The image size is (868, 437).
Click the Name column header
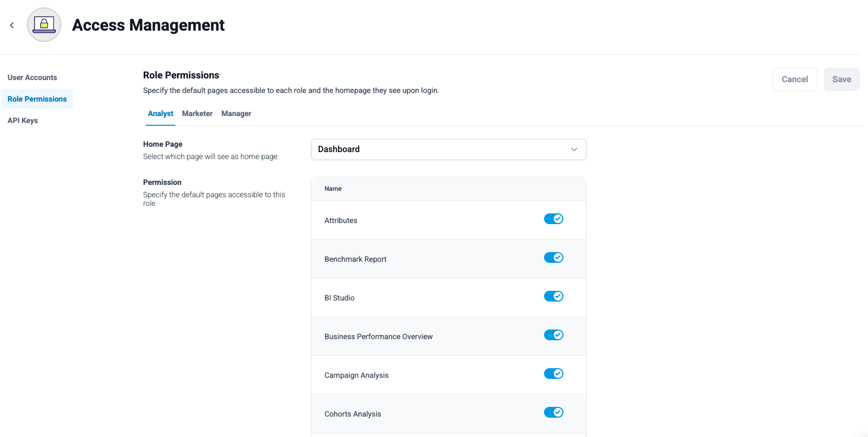click(333, 189)
